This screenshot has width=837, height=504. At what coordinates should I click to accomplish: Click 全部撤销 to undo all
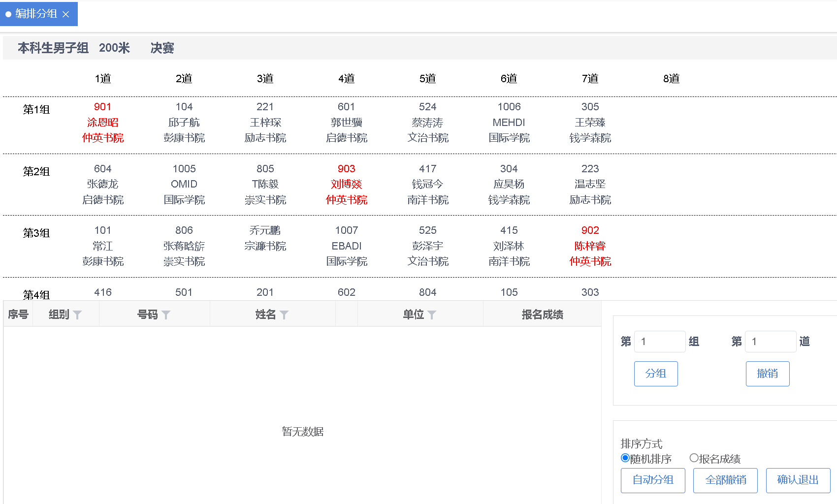pos(725,480)
